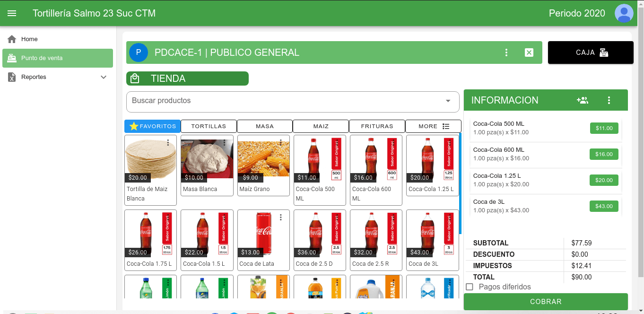The height and width of the screenshot is (314, 644).
Task: Close the PDCACE-1 customer ticket
Action: click(x=529, y=52)
